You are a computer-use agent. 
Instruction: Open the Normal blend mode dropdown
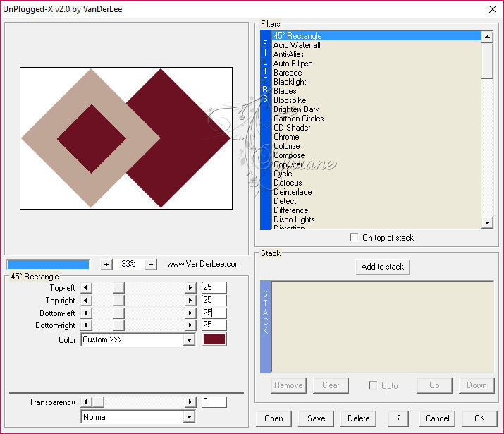pyautogui.click(x=190, y=417)
